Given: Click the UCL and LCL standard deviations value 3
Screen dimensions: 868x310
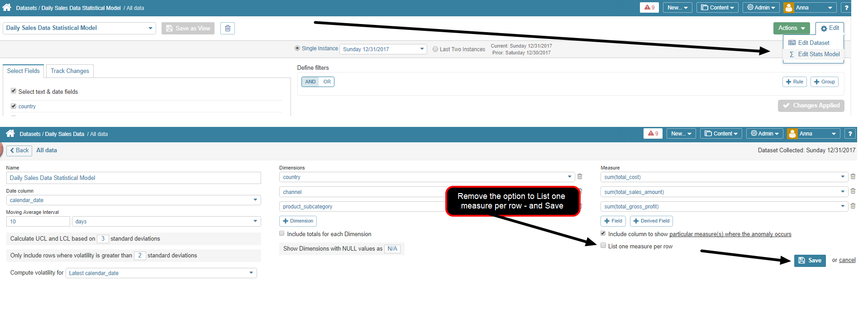Looking at the screenshot, I should 103,238.
